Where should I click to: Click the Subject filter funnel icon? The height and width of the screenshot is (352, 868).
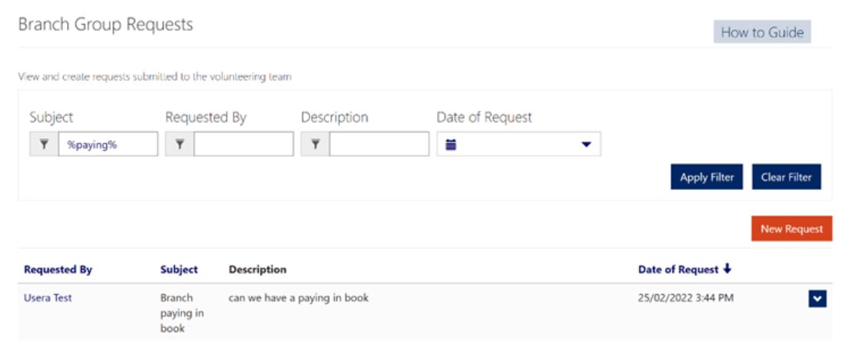(45, 144)
